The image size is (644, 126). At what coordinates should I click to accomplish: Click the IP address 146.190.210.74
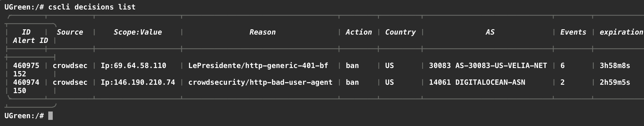[x=144, y=83]
